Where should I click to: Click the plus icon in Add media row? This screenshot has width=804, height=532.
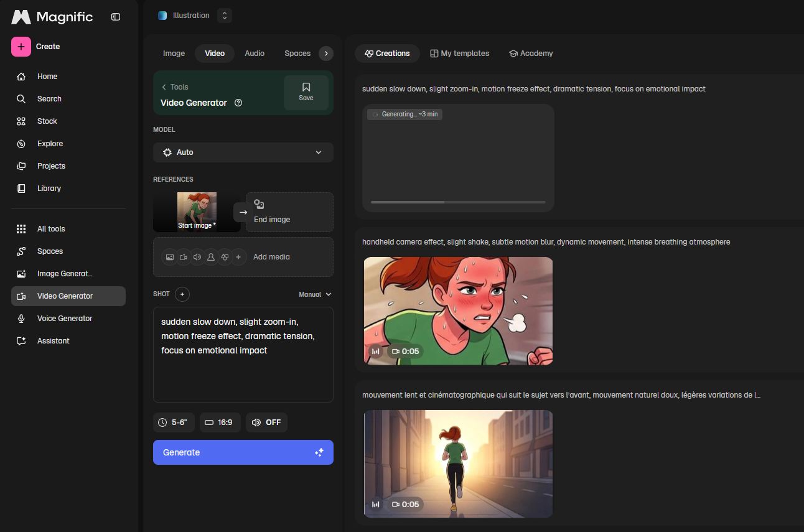238,257
